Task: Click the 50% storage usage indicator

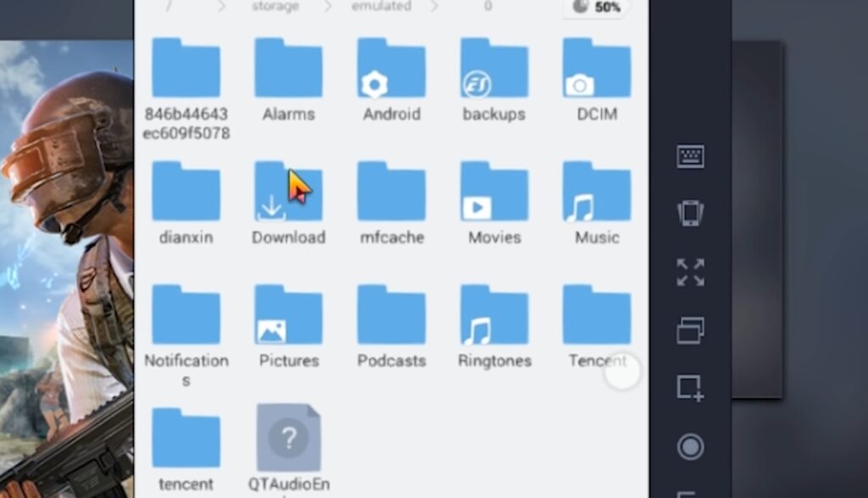Action: (x=596, y=8)
